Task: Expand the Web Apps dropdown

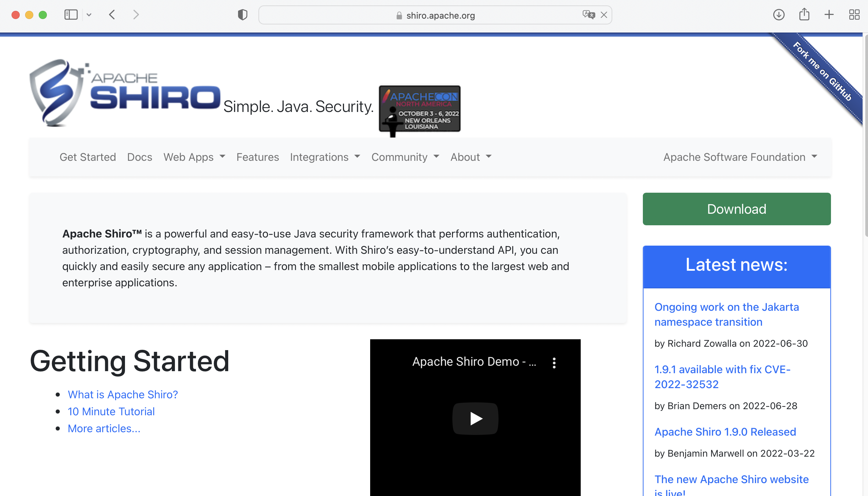Action: tap(194, 157)
